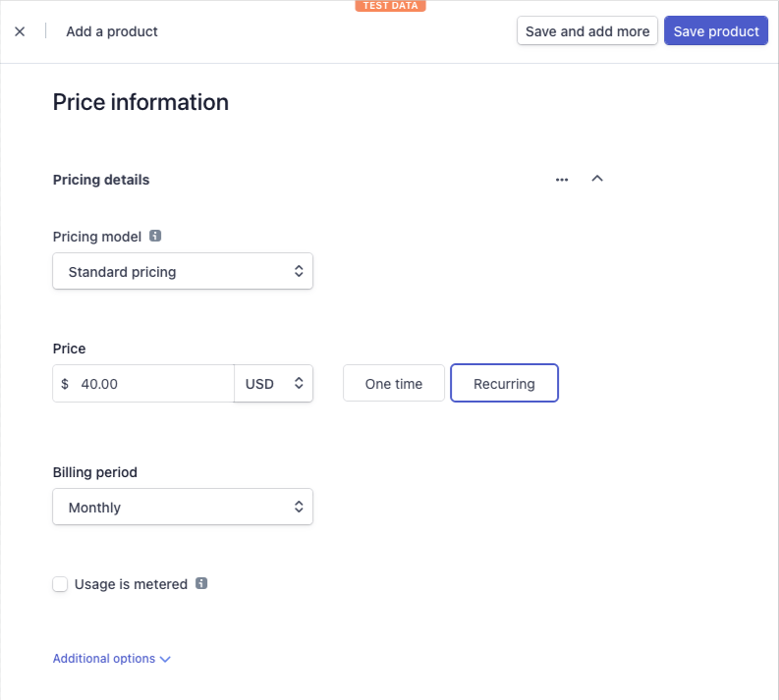Select the Recurring price option
This screenshot has height=700, width=779.
504,383
